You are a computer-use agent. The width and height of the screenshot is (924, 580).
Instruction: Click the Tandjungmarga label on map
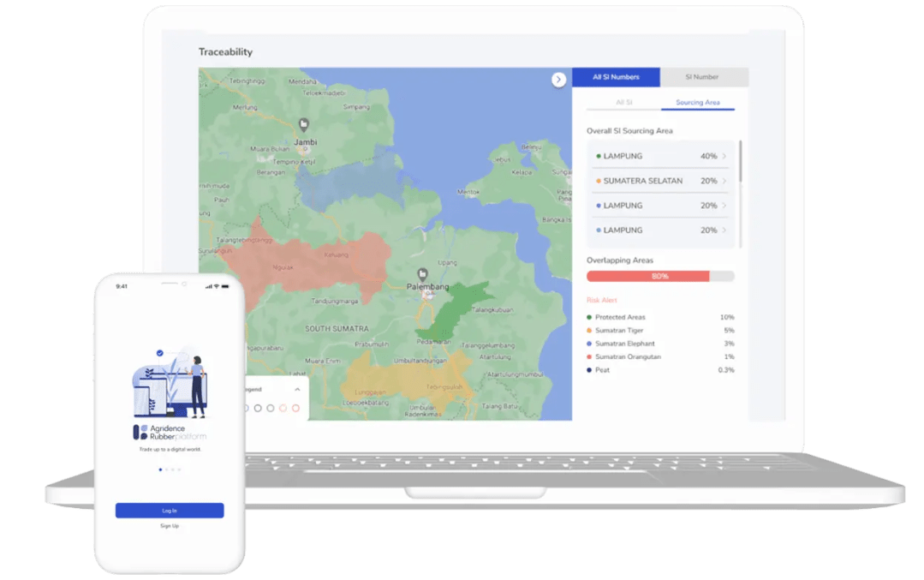click(334, 302)
